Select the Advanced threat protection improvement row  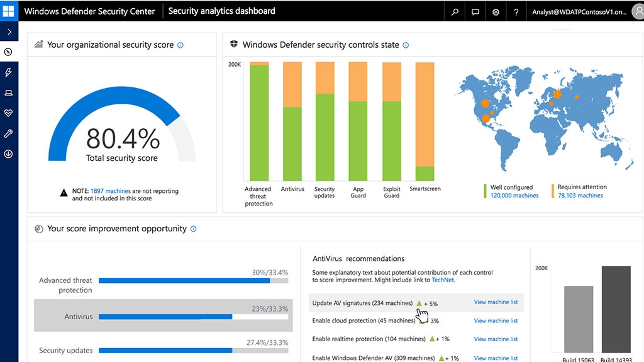point(163,281)
